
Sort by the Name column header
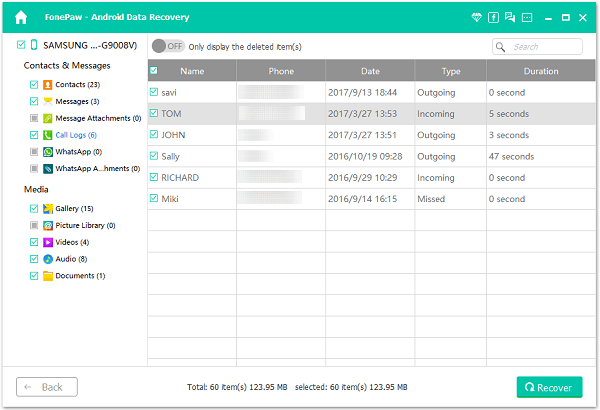[x=192, y=71]
